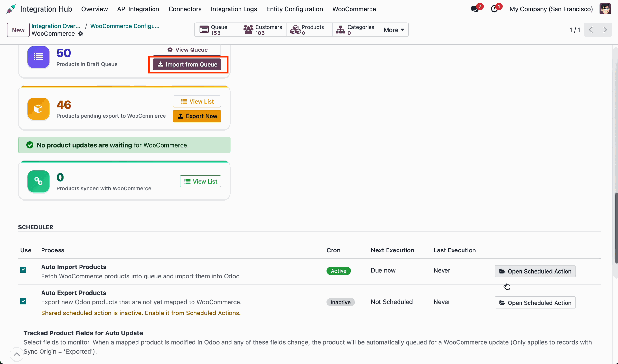
Task: Click the green link icon for synced products
Action: point(38,181)
